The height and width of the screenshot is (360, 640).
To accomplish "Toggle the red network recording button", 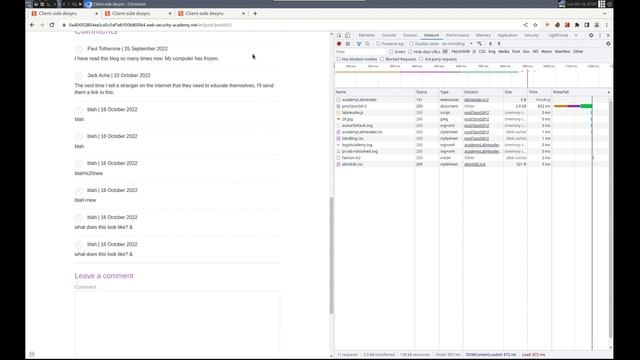I will coord(339,44).
